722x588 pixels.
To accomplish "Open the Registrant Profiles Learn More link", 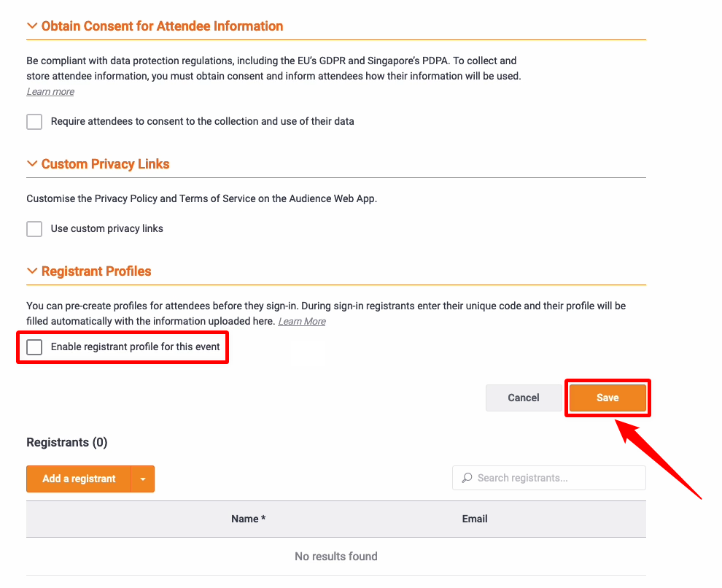I will pyautogui.click(x=302, y=322).
